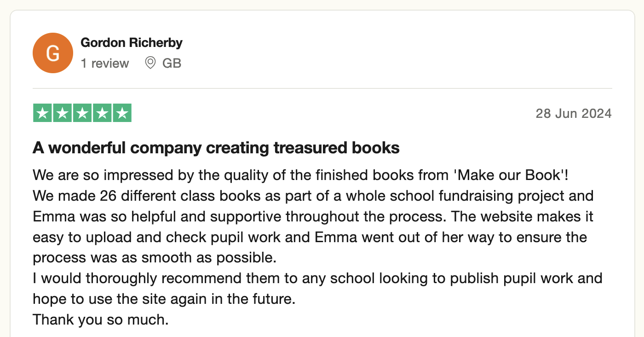This screenshot has width=644, height=337.
Task: Select the fourth green rating star
Action: (x=102, y=113)
